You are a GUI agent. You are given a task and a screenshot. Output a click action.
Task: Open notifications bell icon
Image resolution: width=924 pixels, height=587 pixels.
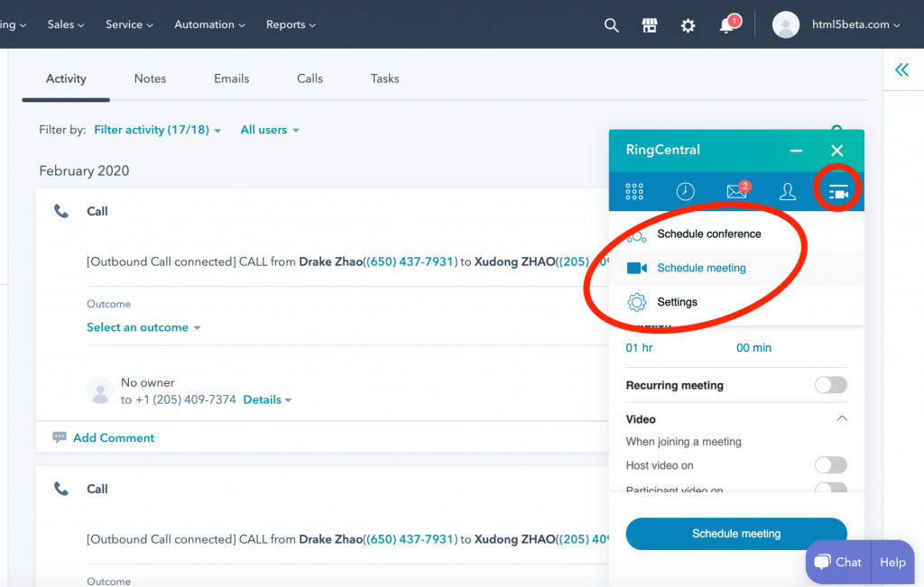(x=727, y=25)
